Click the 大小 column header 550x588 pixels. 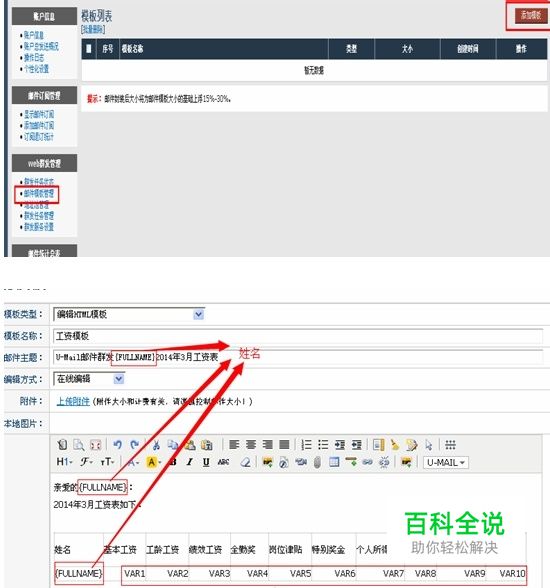[x=407, y=48]
